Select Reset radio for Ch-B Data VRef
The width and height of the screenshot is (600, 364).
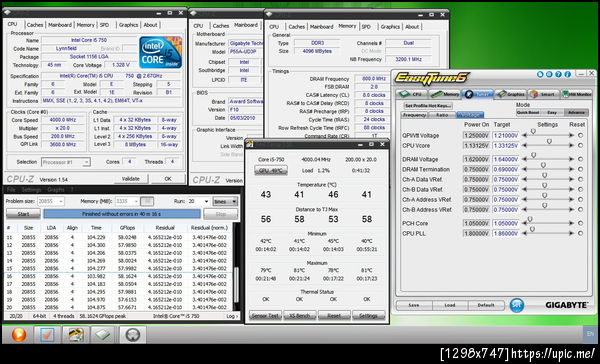[580, 189]
